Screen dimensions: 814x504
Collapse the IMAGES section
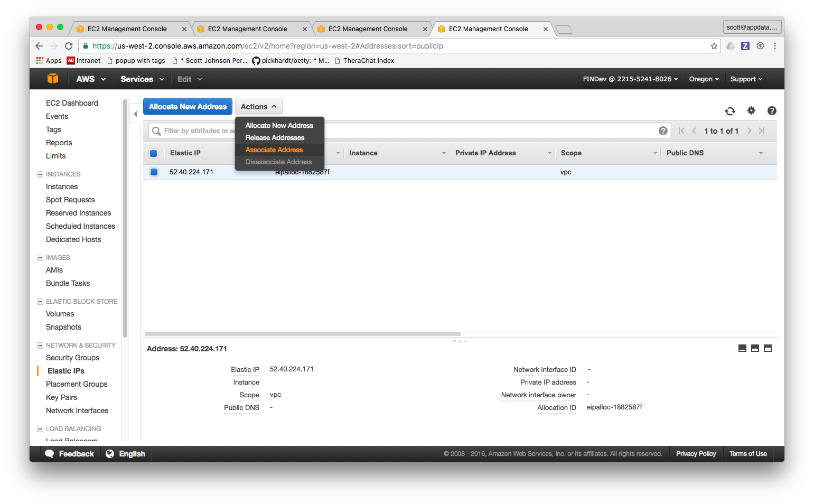tap(40, 258)
